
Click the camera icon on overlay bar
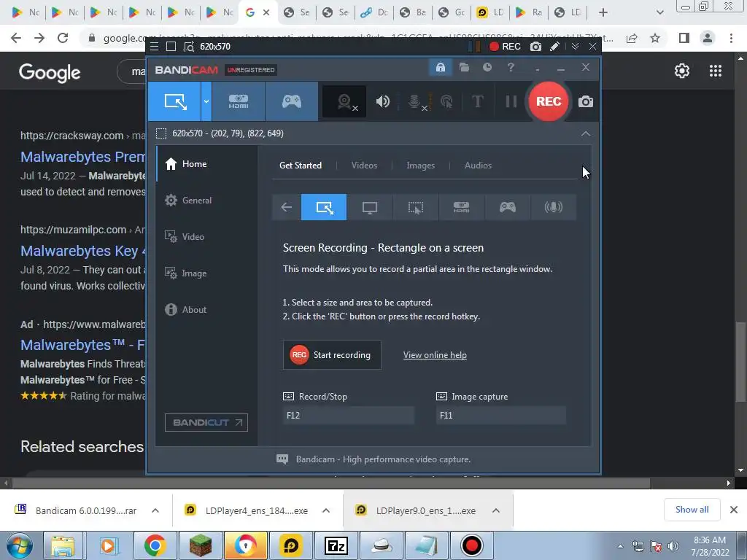(536, 46)
